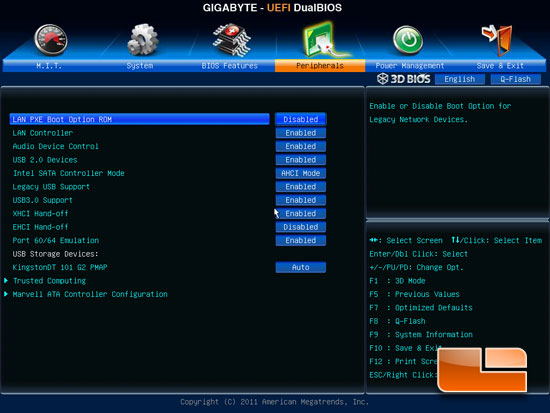The width and height of the screenshot is (550, 413).
Task: Click the Enter/Dbl Click: Select help line
Action: [x=418, y=254]
